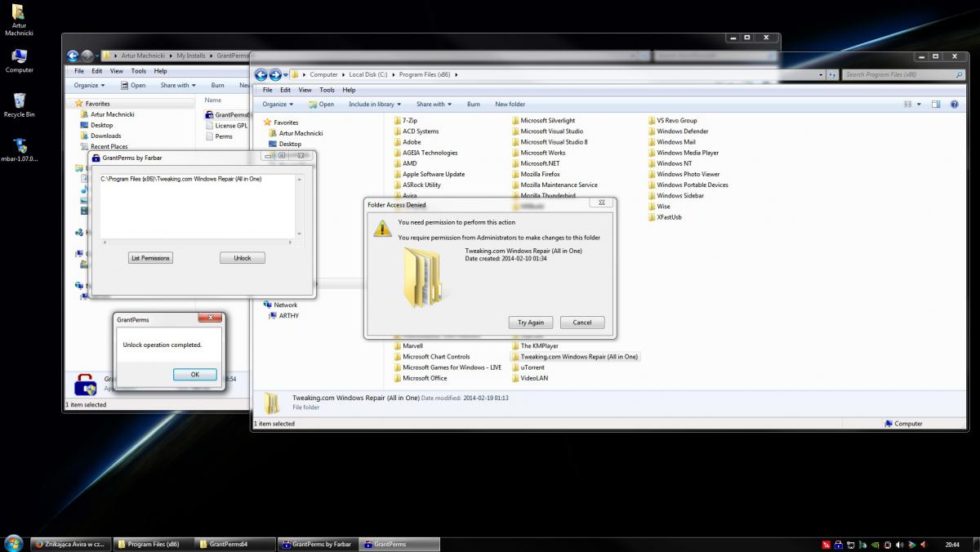The width and height of the screenshot is (980, 552).
Task: Select the Microsoft Office folder
Action: [x=421, y=378]
